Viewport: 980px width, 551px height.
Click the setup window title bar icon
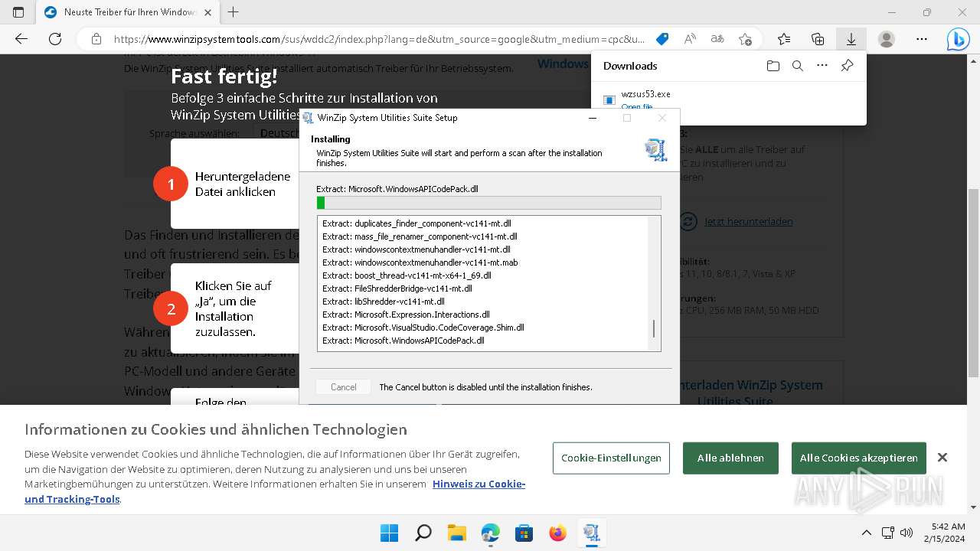point(308,118)
